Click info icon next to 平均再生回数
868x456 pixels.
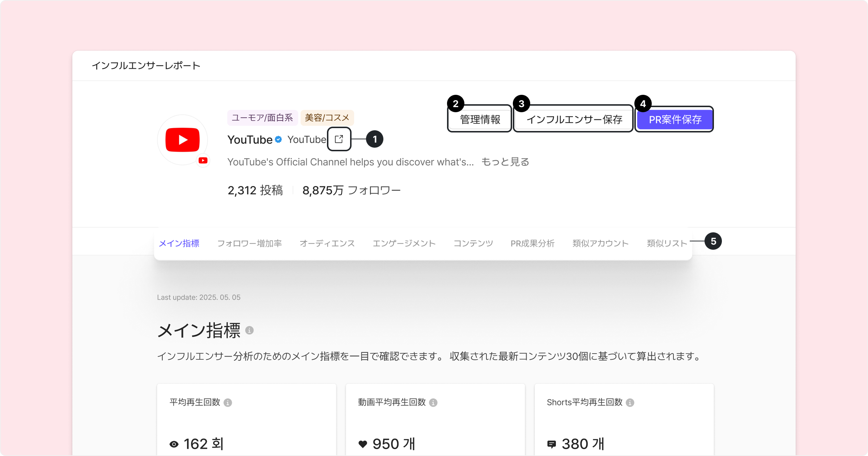[228, 402]
